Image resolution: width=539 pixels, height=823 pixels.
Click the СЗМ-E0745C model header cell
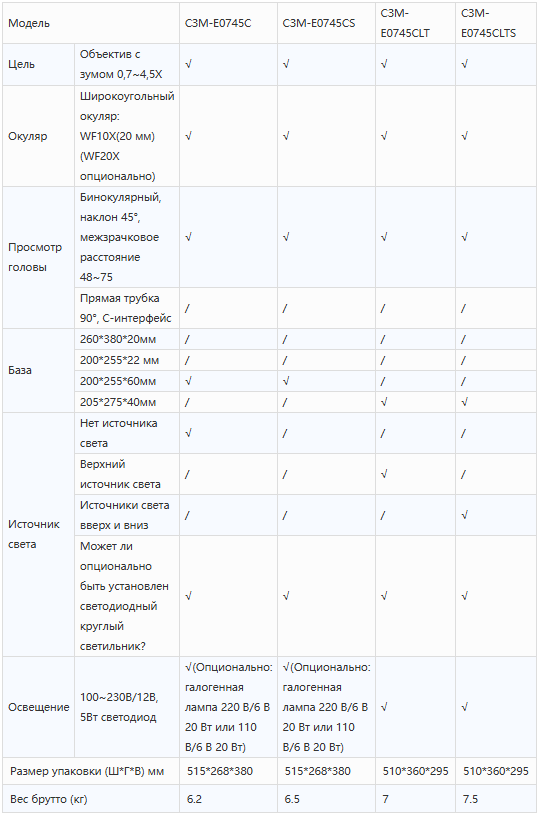[228, 23]
